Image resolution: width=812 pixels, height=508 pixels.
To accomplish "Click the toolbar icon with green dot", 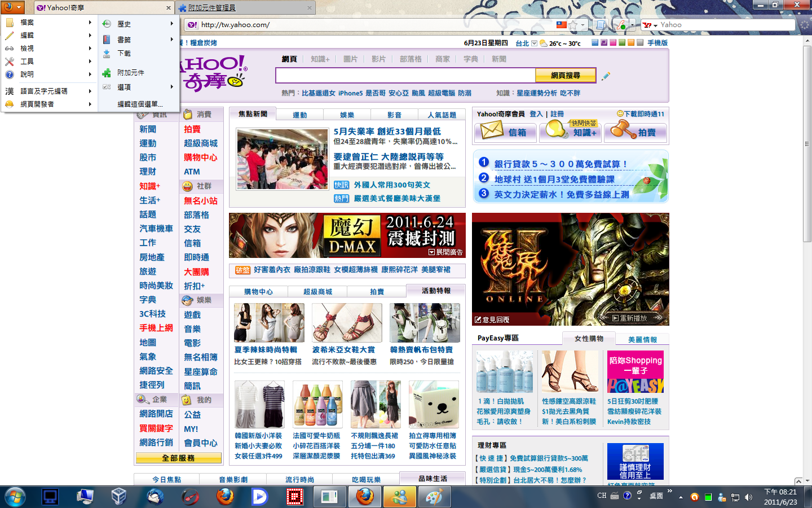I will coord(621,25).
